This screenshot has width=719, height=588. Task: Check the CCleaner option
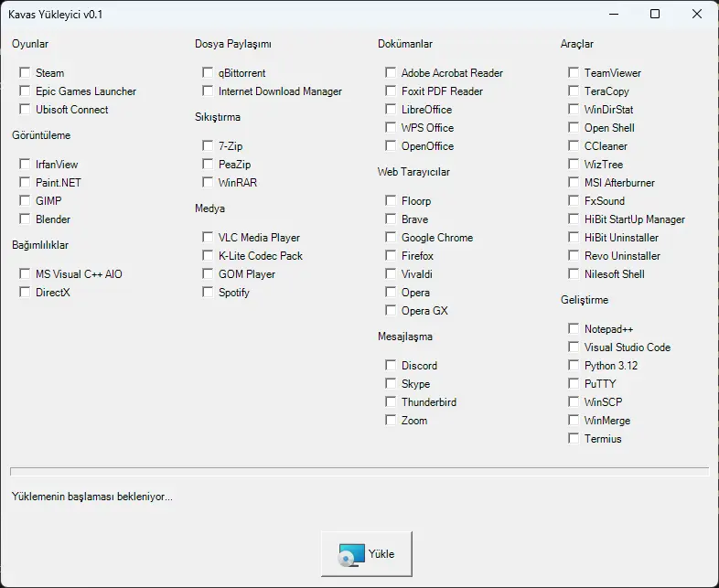(x=574, y=145)
